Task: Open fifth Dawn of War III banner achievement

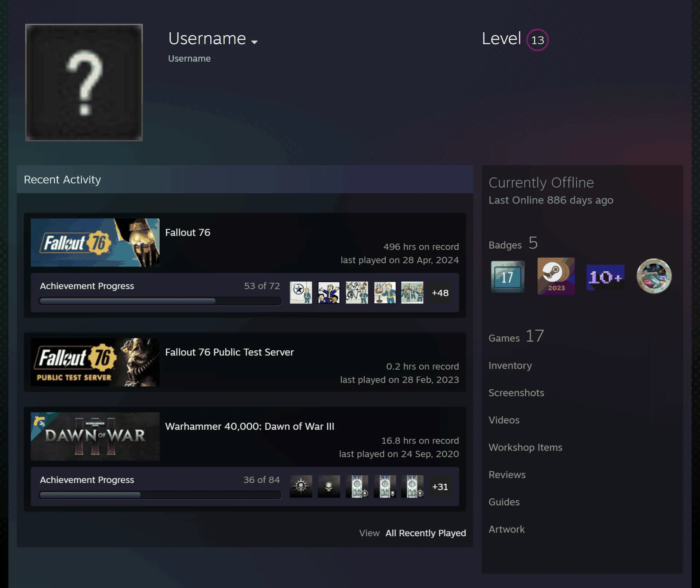Action: pos(412,486)
